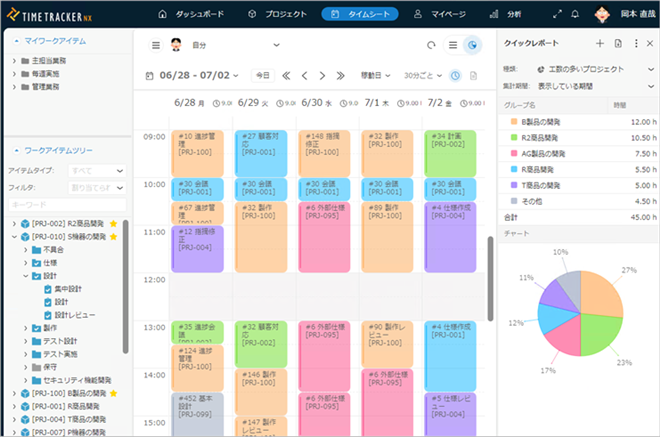The height and width of the screenshot is (437, 660).
Task: Open the 30分ごと interval dropdown
Action: 420,76
